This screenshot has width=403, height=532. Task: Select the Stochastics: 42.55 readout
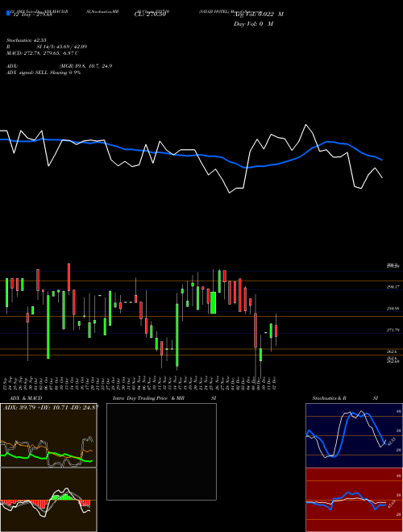click(x=27, y=40)
